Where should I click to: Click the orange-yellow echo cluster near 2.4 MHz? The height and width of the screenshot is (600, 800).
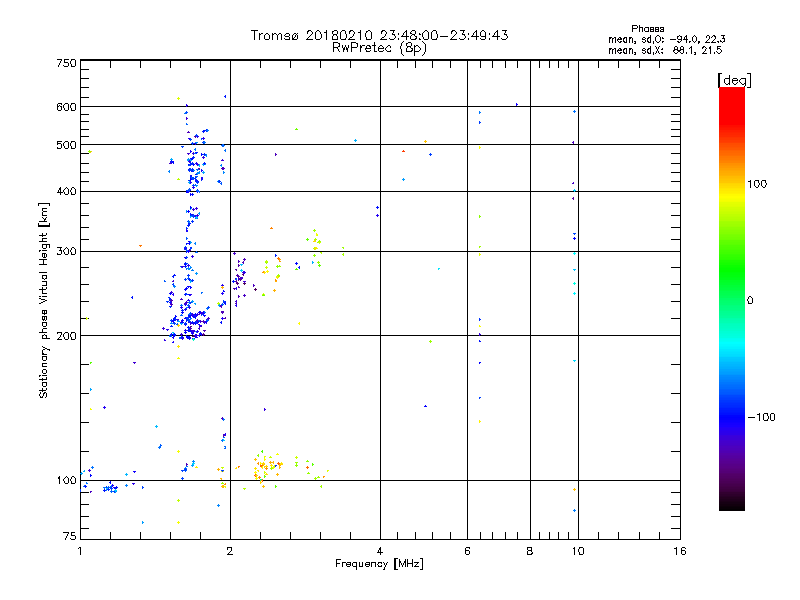[x=267, y=468]
